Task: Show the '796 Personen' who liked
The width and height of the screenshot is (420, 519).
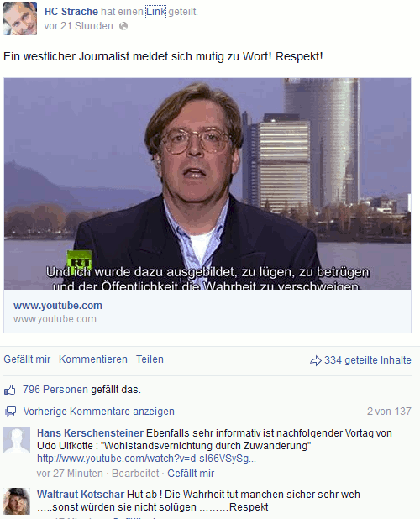Action: 55,390
